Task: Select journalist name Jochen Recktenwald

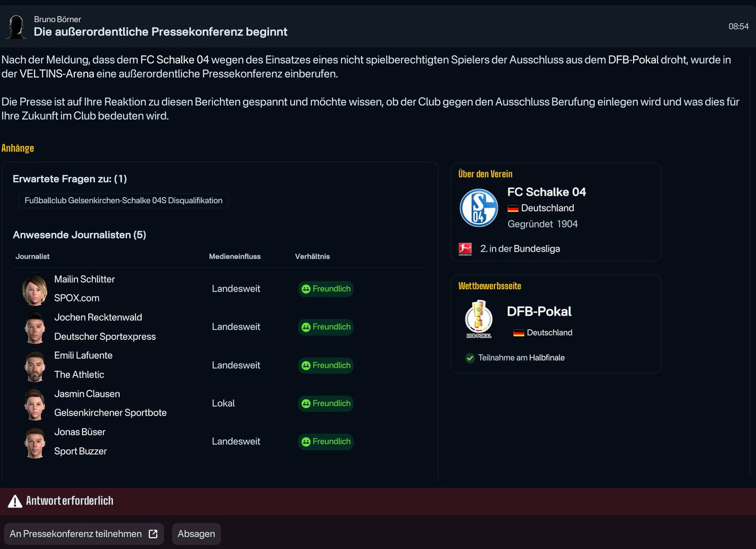Action: click(98, 317)
